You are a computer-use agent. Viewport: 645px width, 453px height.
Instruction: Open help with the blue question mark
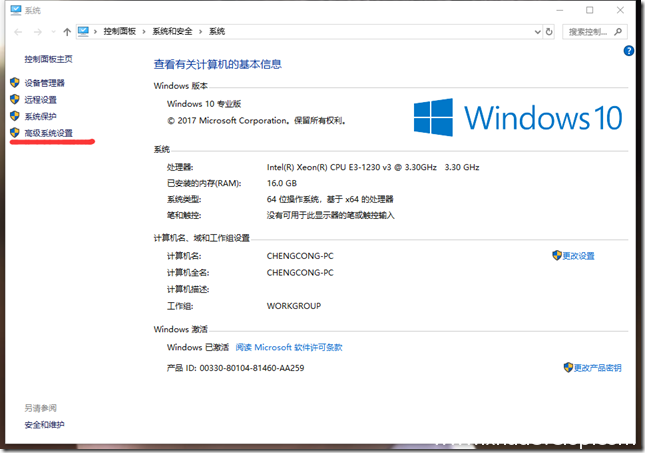click(x=628, y=50)
